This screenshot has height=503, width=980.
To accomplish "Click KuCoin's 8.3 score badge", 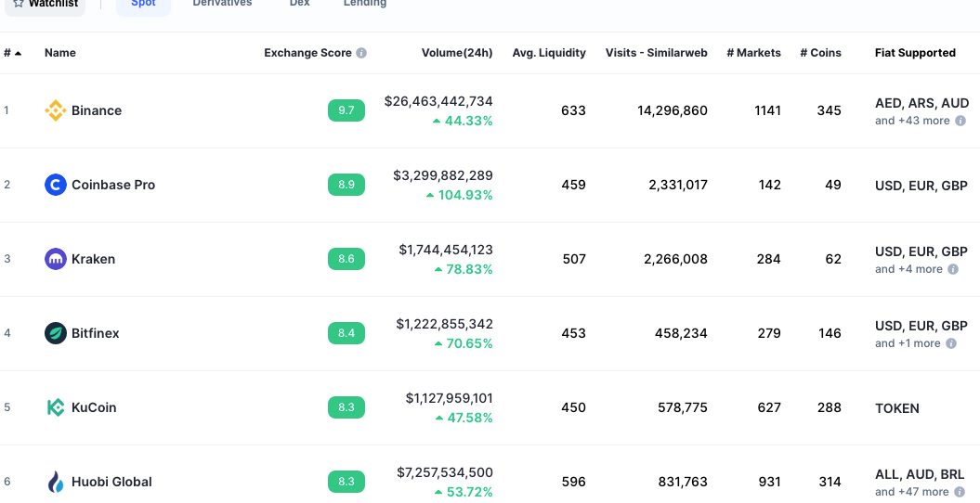I will pyautogui.click(x=346, y=407).
